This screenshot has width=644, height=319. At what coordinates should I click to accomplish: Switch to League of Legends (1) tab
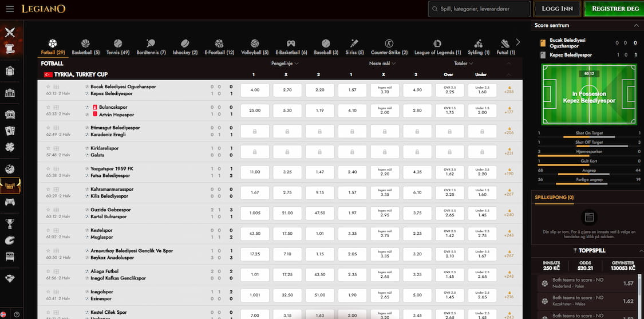tap(437, 48)
